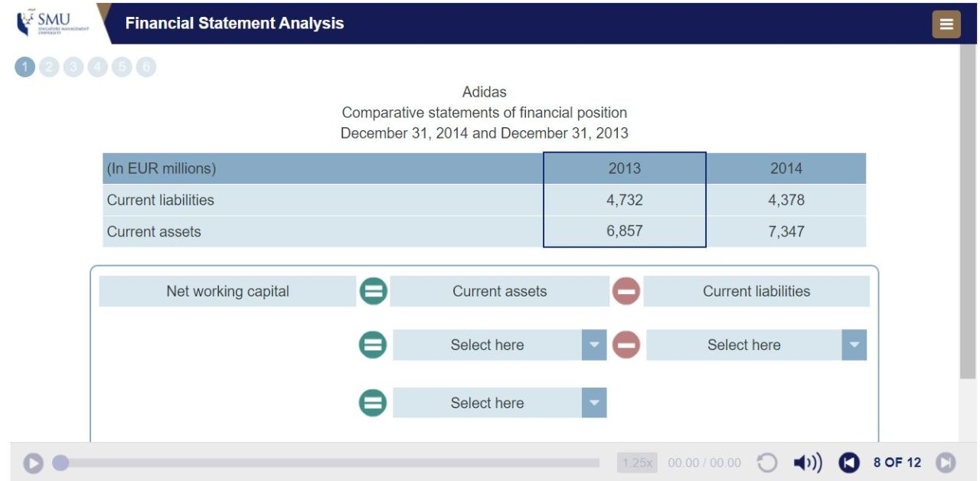The image size is (980, 481).
Task: Select step 1 indicator circle
Action: (x=24, y=67)
